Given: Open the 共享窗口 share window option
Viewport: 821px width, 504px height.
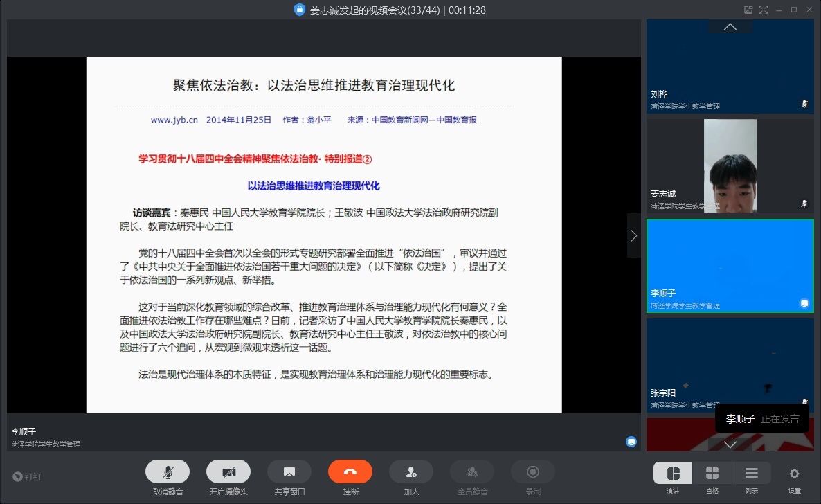Looking at the screenshot, I should [289, 472].
